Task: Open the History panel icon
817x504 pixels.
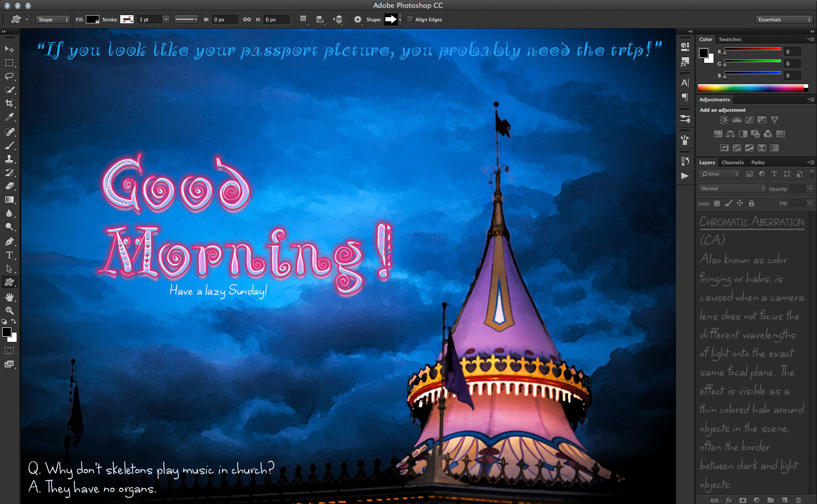Action: 685,161
